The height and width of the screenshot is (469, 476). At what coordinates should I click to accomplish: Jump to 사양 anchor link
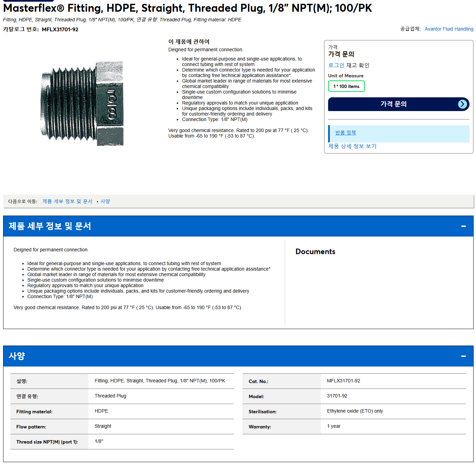pos(105,201)
